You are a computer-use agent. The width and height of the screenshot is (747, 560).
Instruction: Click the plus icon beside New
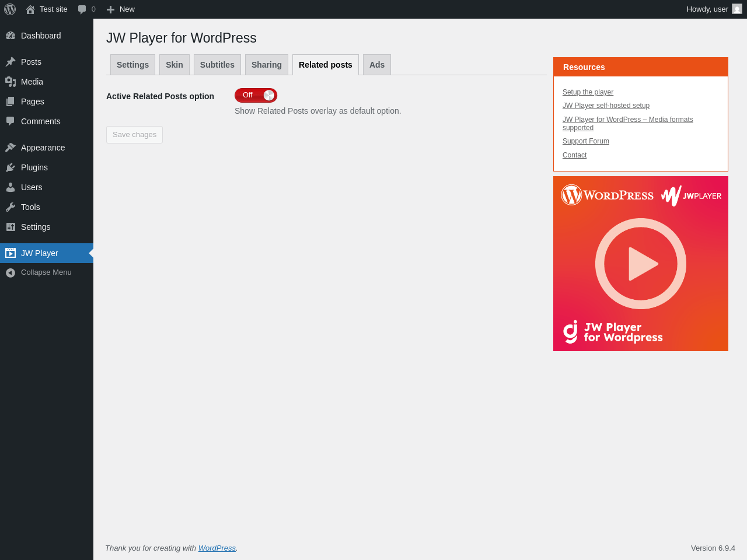coord(110,9)
